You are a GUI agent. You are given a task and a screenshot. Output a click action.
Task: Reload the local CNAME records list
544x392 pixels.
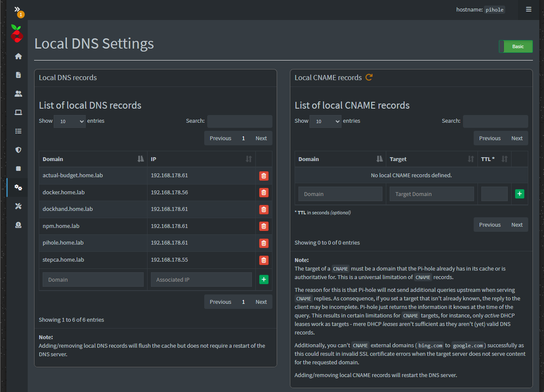click(369, 78)
